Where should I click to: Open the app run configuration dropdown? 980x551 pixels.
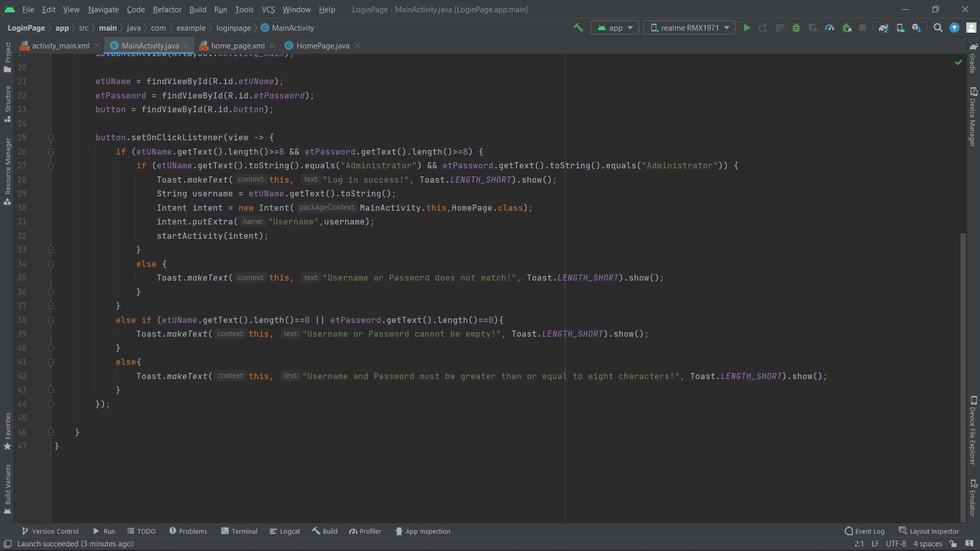[615, 28]
